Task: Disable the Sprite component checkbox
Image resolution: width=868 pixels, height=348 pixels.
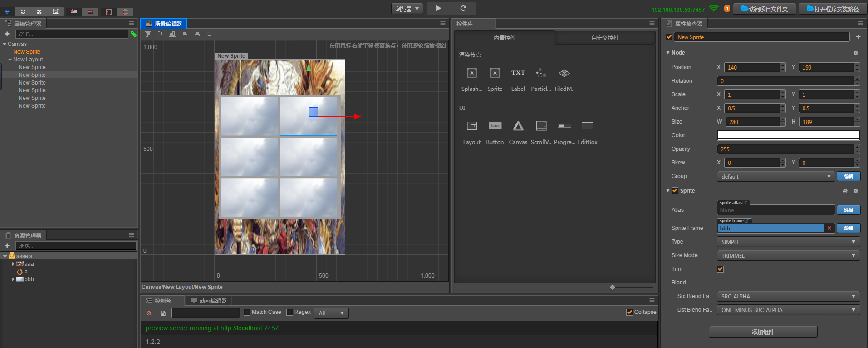Action: click(675, 191)
